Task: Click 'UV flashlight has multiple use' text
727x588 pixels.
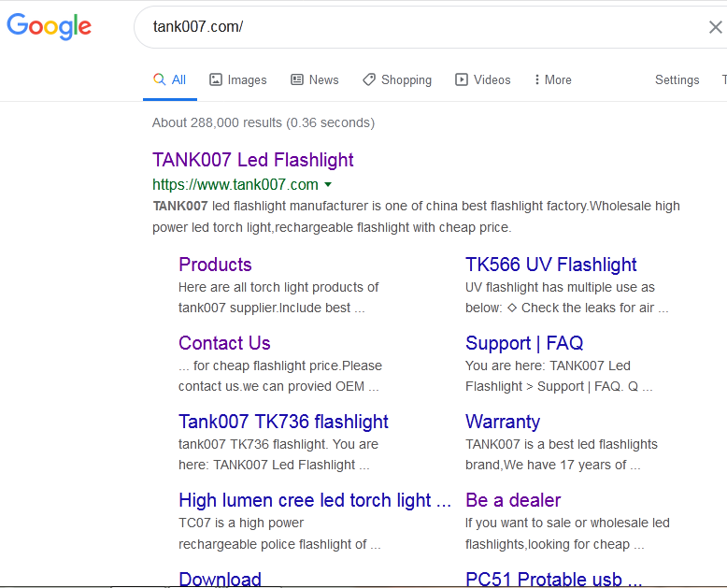Action: (560, 288)
